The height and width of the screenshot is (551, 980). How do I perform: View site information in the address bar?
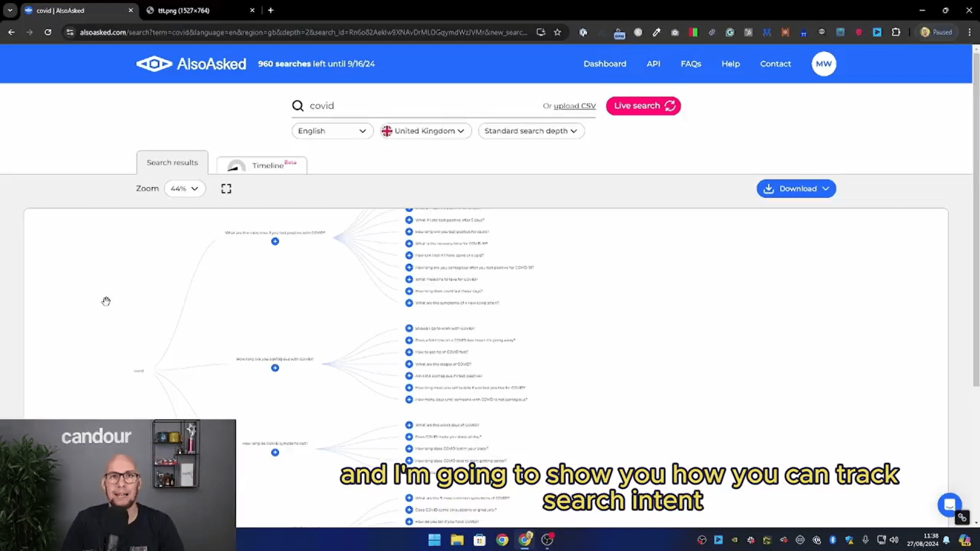tap(70, 32)
